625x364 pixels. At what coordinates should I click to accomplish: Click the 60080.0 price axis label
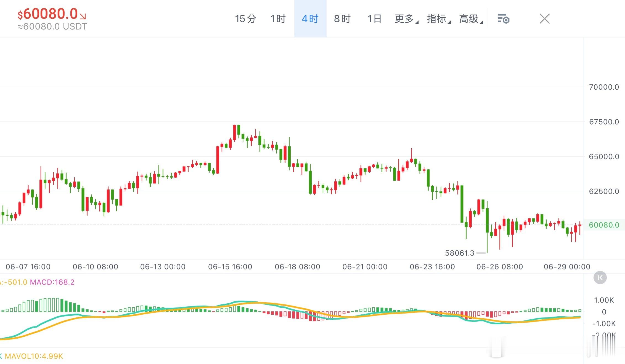604,225
